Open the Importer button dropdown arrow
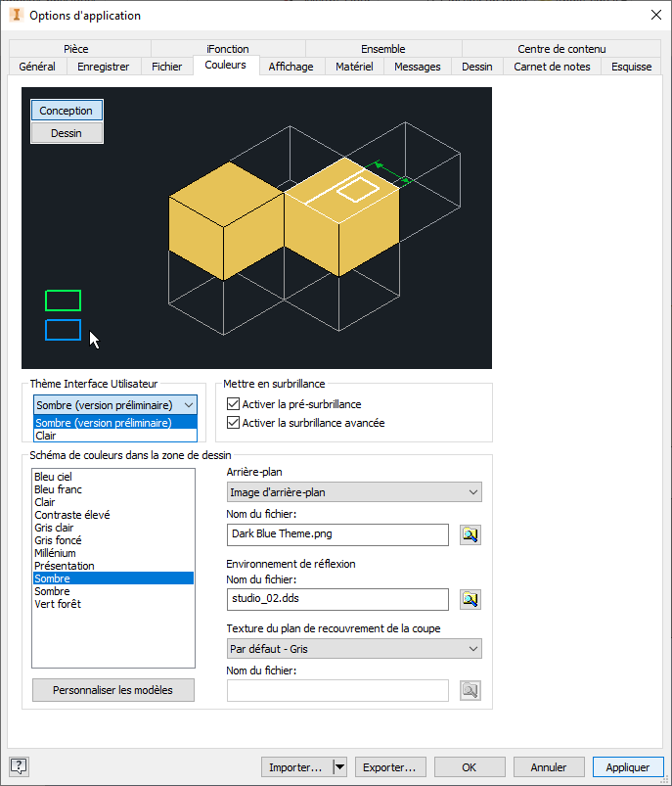Screen dimensions: 672x786 [339, 767]
